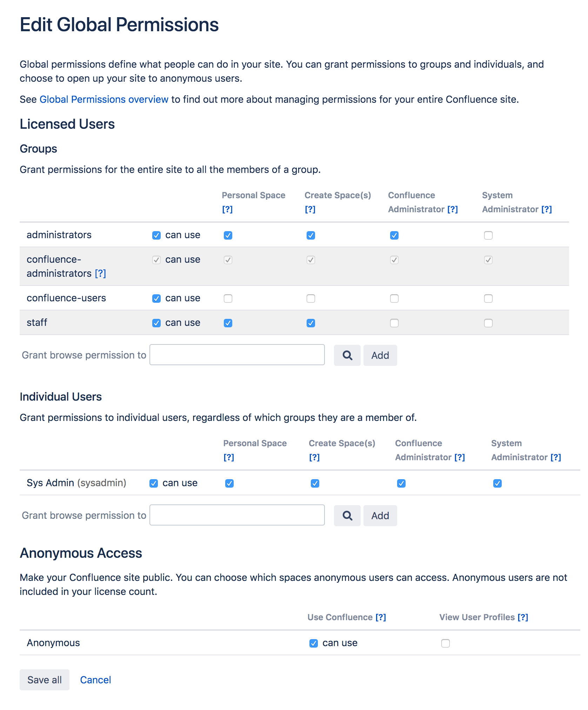Open the Confluence Administrator help in the Groups table
Viewport: 588px width, 710px height.
point(453,209)
